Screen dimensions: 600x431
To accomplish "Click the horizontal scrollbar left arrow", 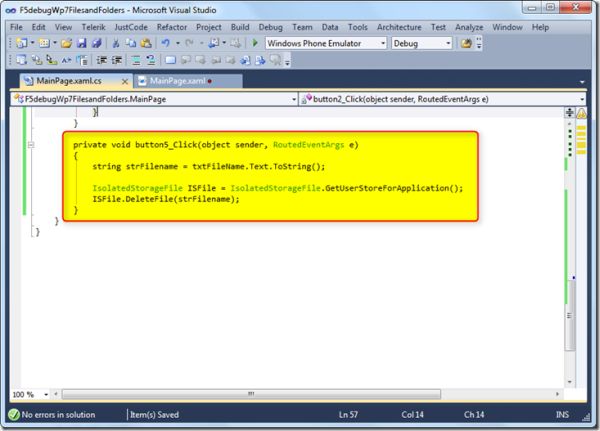I will tap(56, 394).
